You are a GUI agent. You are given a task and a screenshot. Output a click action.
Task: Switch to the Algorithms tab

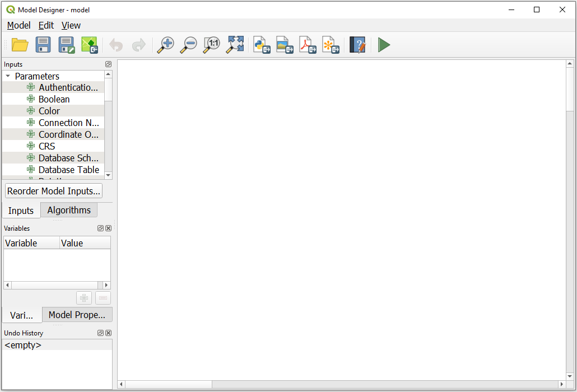tap(69, 210)
